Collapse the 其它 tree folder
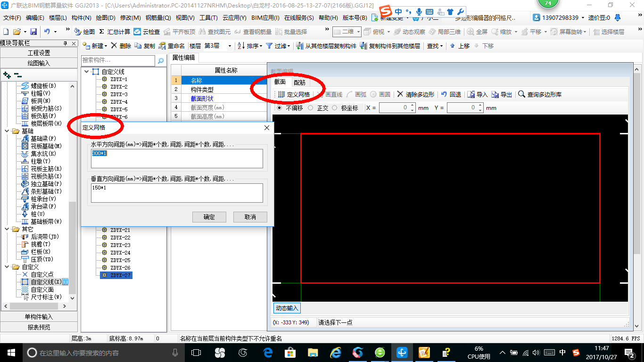 click(x=7, y=229)
